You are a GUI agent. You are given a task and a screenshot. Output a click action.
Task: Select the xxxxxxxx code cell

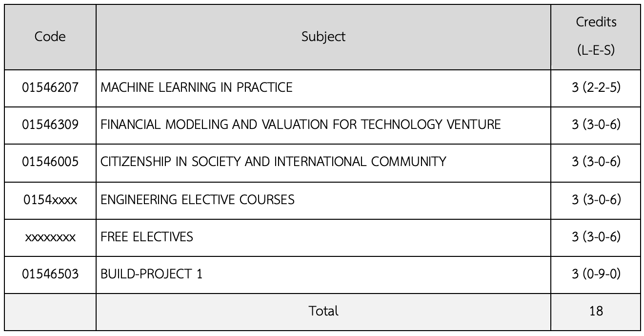[x=50, y=237]
